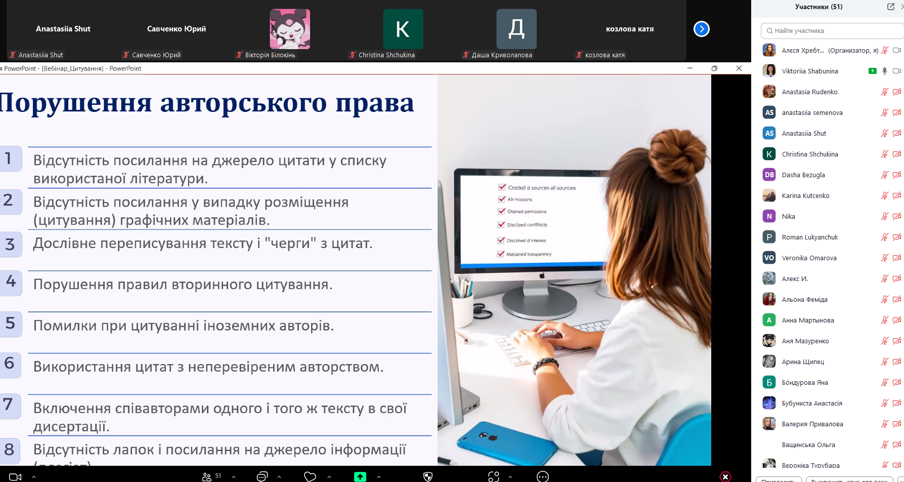Select Christina Shchukina K video tile
904x482 pixels.
coord(403,31)
